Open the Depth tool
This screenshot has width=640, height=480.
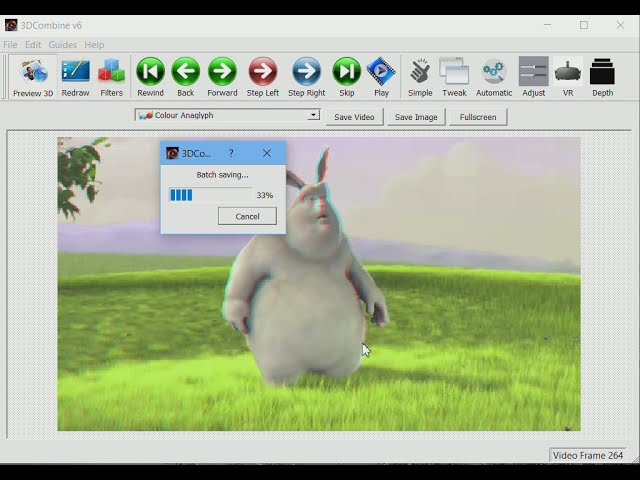[602, 77]
